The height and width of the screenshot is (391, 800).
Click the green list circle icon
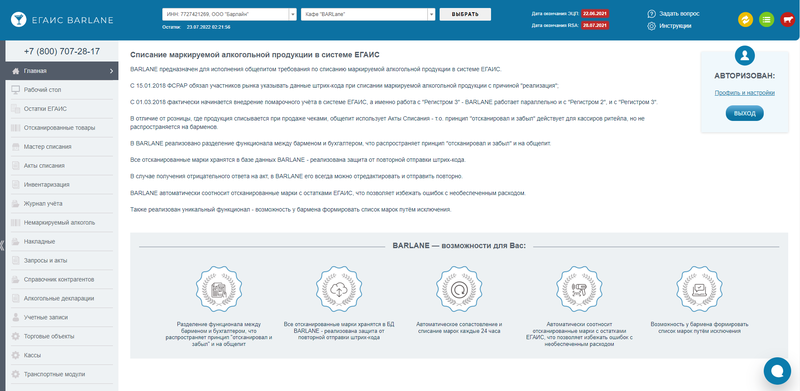(x=766, y=20)
